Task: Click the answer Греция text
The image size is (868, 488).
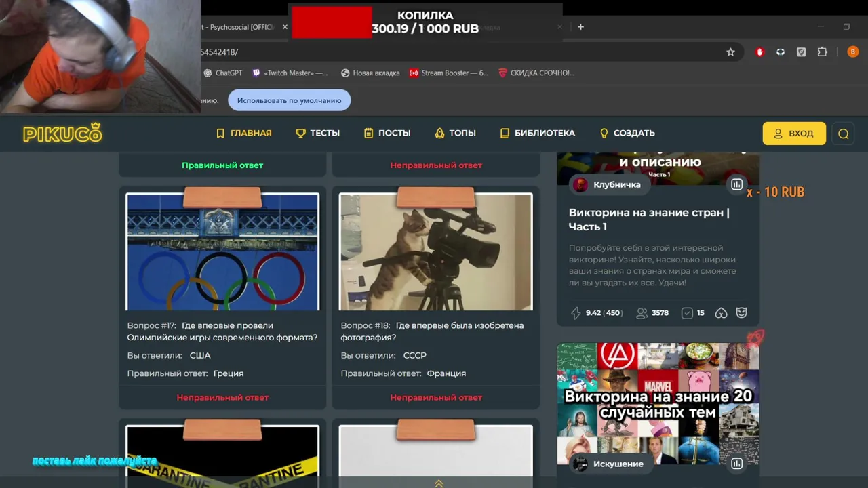Action: pyautogui.click(x=229, y=373)
